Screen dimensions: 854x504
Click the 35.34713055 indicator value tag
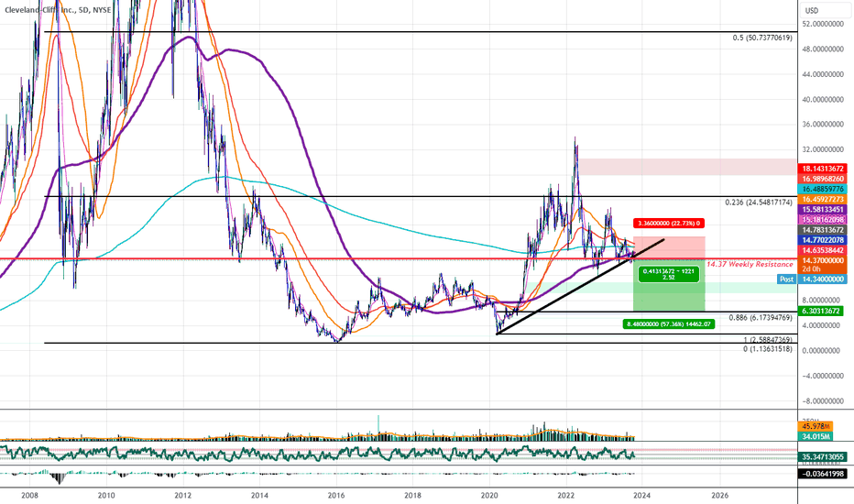pos(821,457)
